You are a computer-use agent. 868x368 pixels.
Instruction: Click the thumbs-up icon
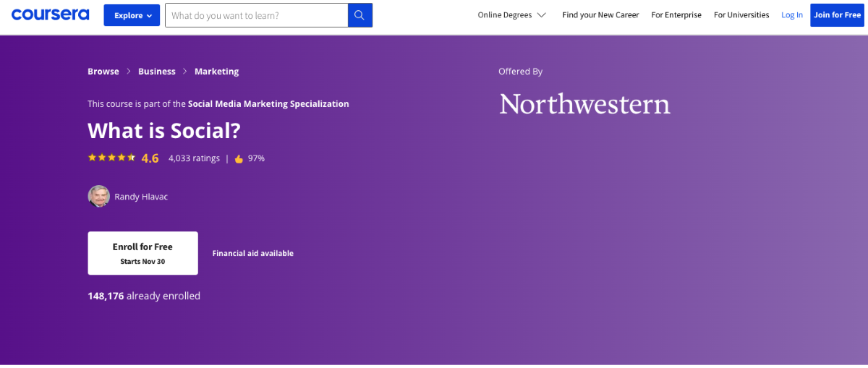pyautogui.click(x=239, y=159)
